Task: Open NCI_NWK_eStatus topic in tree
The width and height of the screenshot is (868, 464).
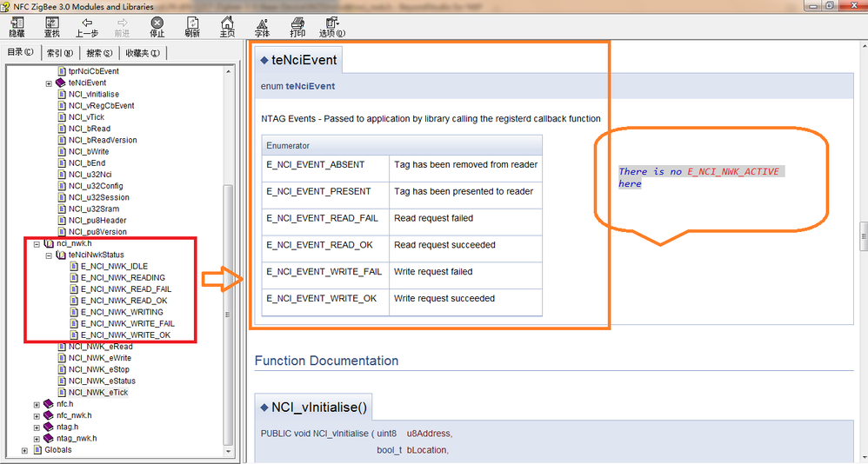Action: pos(102,381)
